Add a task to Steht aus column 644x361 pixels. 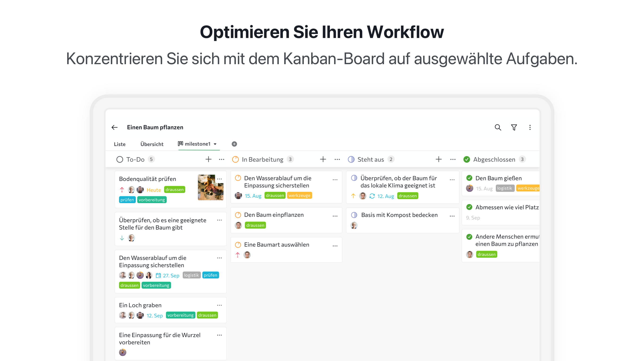point(439,159)
